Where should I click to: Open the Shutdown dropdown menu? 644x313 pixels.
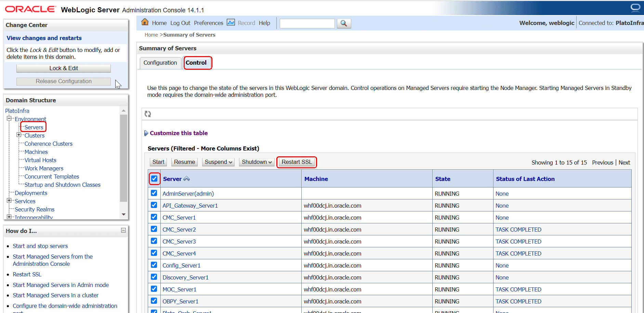257,162
